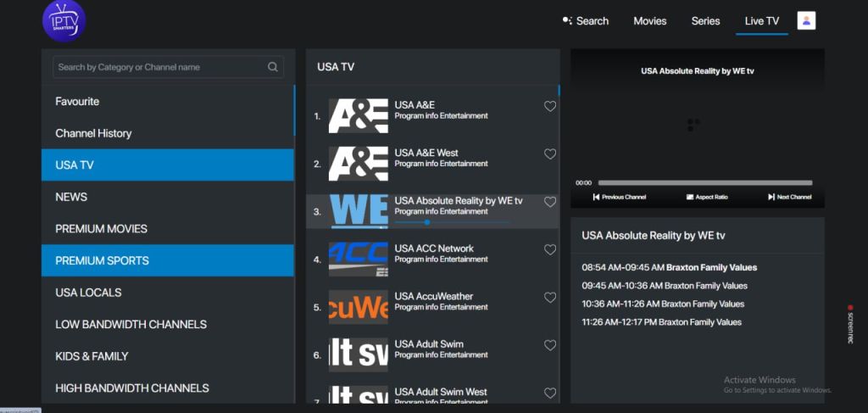Favorite the USA A&E channel with the heart
The height and width of the screenshot is (413, 868).
pos(550,107)
